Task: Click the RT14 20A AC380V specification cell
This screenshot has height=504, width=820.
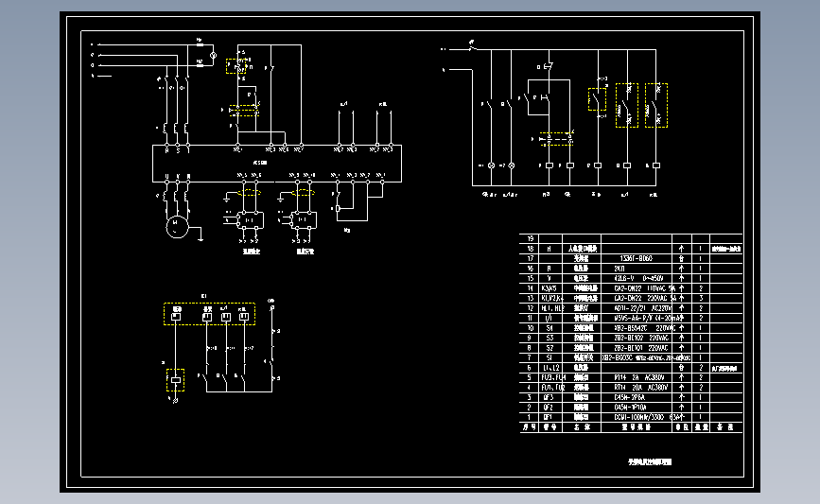Action: [636, 388]
